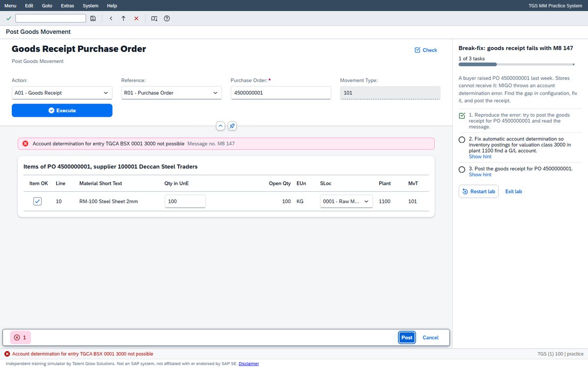Click the Items of PO 4500000001 heading

(110, 167)
